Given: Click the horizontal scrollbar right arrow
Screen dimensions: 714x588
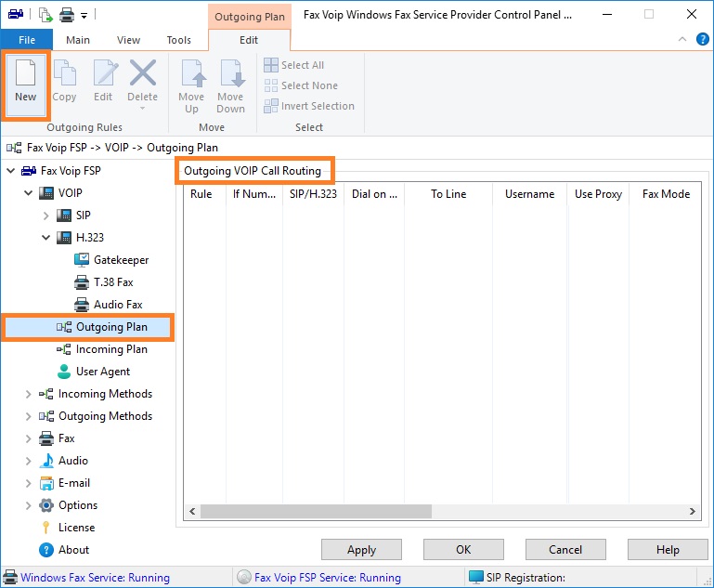Looking at the screenshot, I should tap(693, 512).
